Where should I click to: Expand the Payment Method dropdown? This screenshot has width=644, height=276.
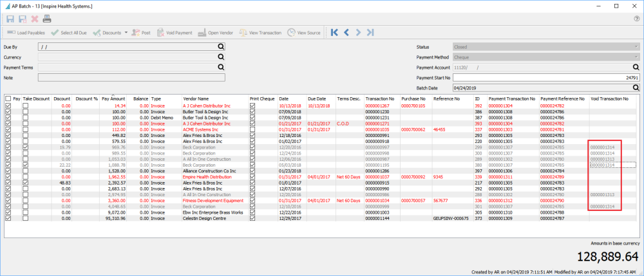[x=635, y=57]
